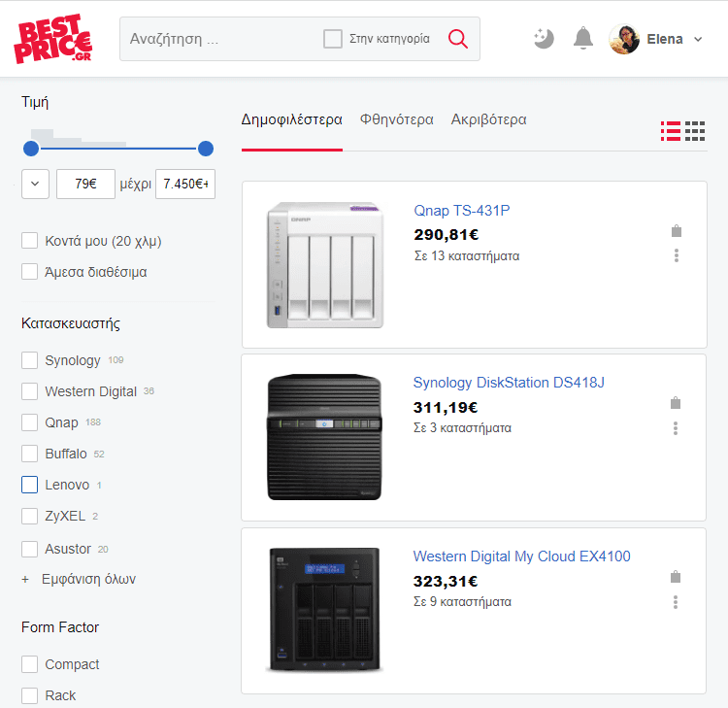728x708 pixels.
Task: Click the plus icon beside Εμφάνιση όλων
Action: [x=25, y=579]
